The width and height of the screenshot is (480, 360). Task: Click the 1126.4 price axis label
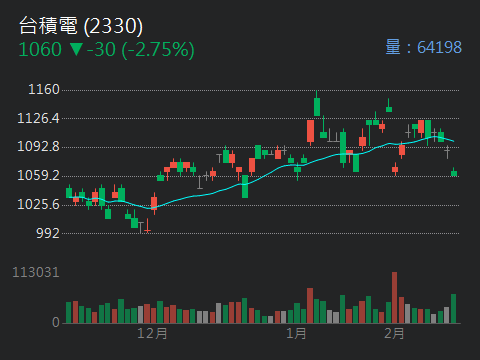click(x=38, y=118)
